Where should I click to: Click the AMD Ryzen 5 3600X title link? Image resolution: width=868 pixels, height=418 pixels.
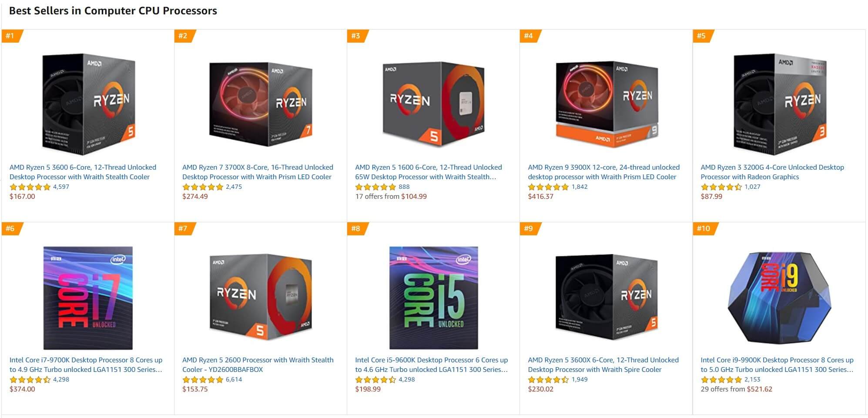603,364
